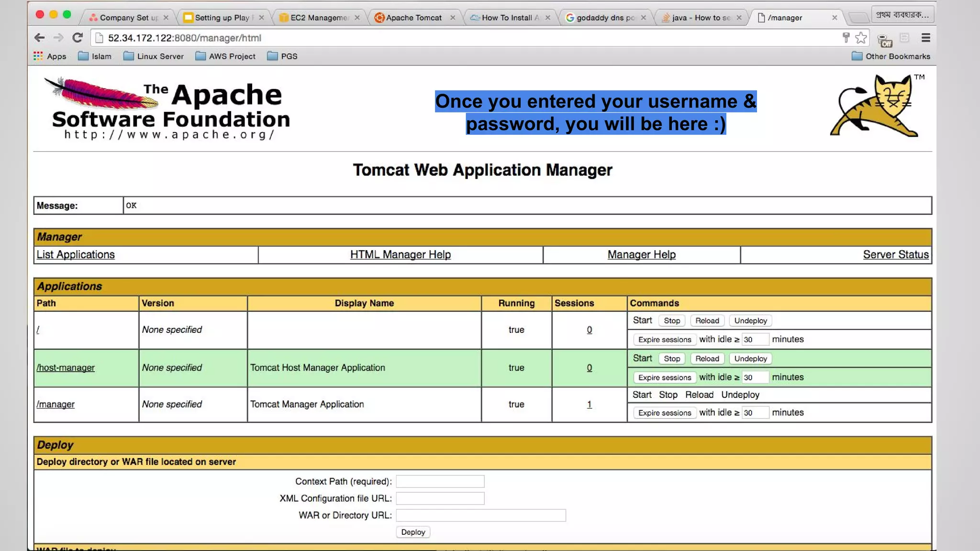
Task: Click the WAR or Directory URL field
Action: tap(481, 515)
